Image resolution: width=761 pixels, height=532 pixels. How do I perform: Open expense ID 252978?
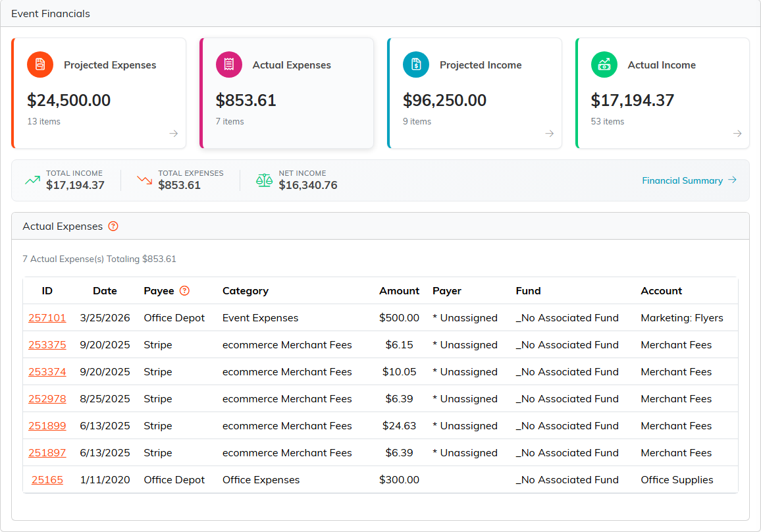pos(47,399)
